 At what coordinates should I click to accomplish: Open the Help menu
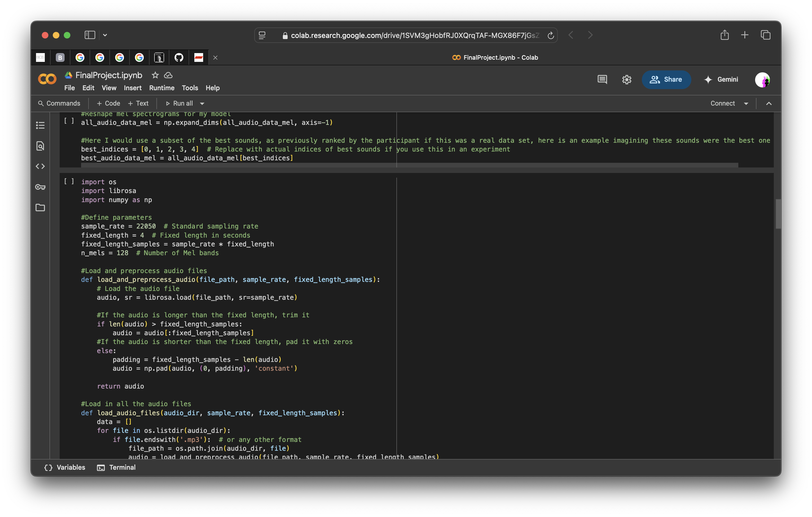(x=212, y=88)
